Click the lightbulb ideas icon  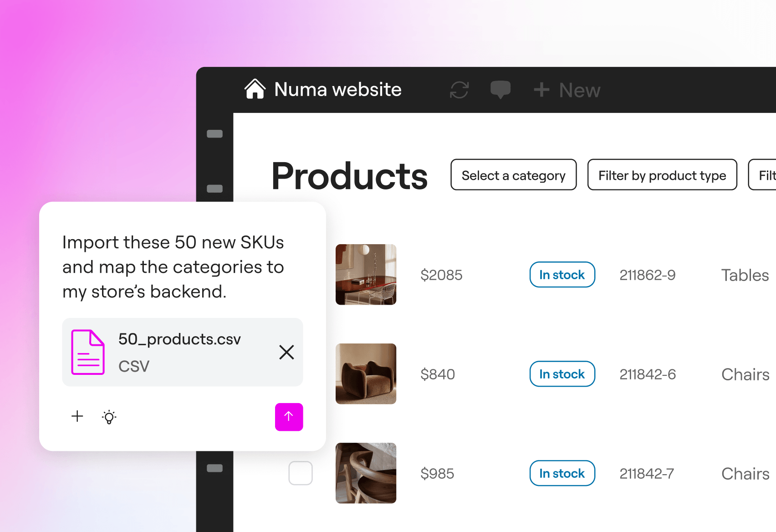(x=109, y=417)
